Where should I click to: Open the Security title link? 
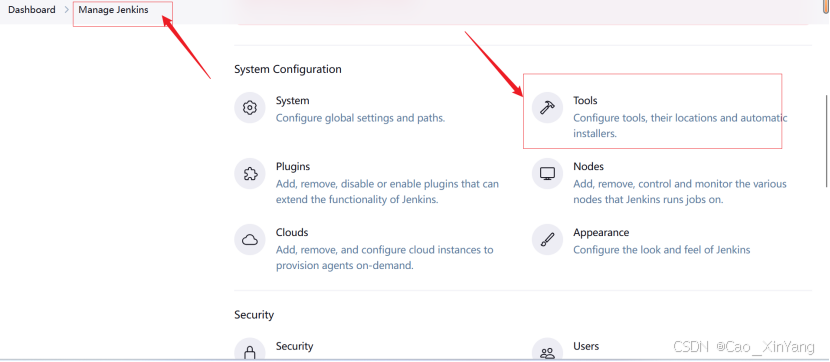point(294,346)
